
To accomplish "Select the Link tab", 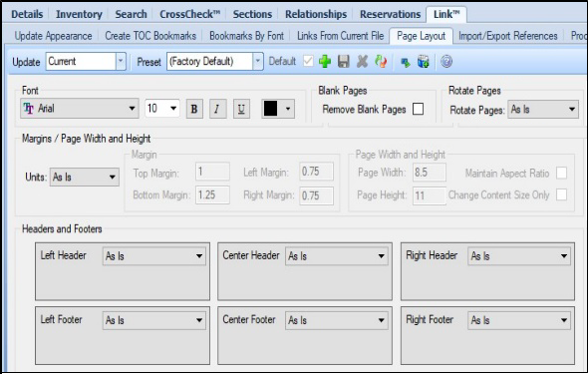I will [x=446, y=14].
